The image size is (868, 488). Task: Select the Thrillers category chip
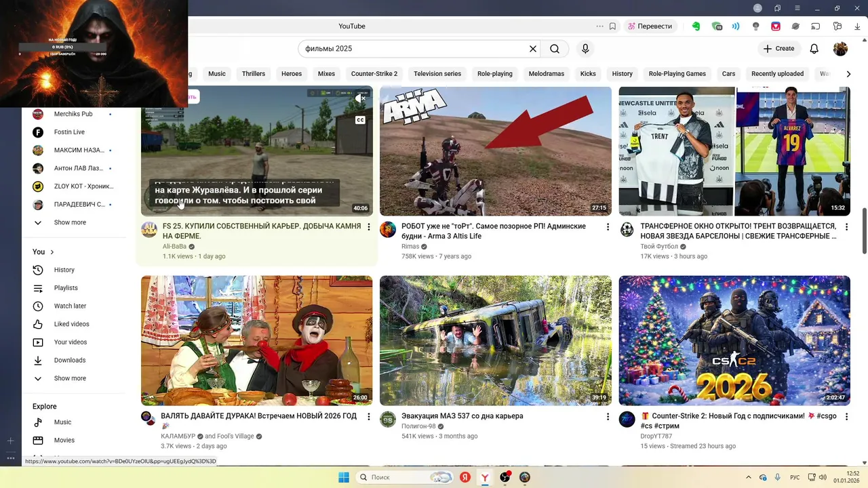(254, 74)
